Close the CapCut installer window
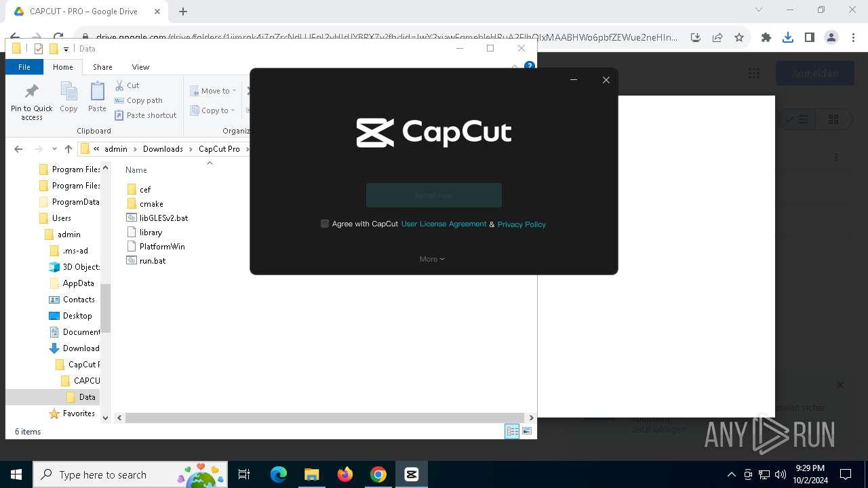Screen dimensions: 868x488 click(606, 80)
